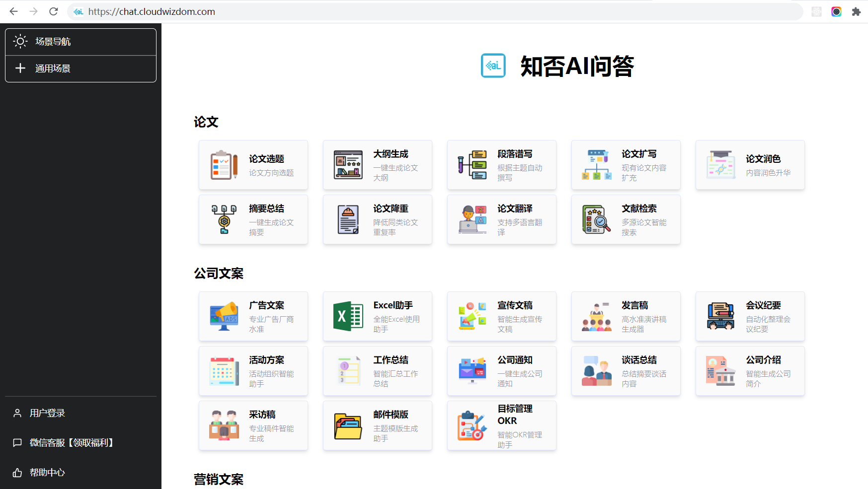Select the 论文降重 document icon
This screenshot has height=489, width=868.
(348, 219)
